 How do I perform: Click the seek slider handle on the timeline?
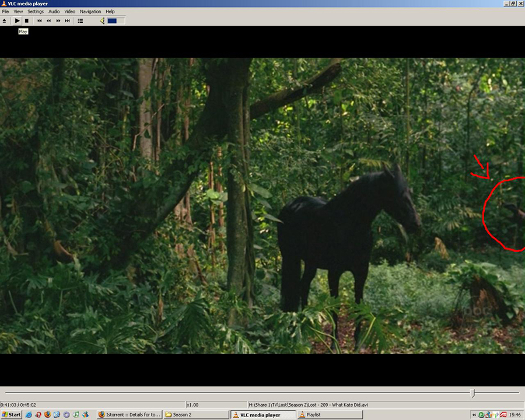473,393
